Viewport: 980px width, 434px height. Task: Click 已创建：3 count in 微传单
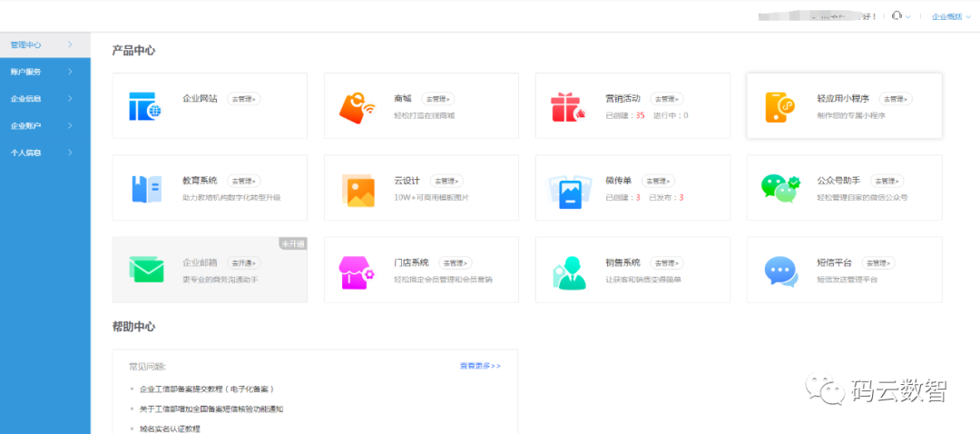pos(623,198)
